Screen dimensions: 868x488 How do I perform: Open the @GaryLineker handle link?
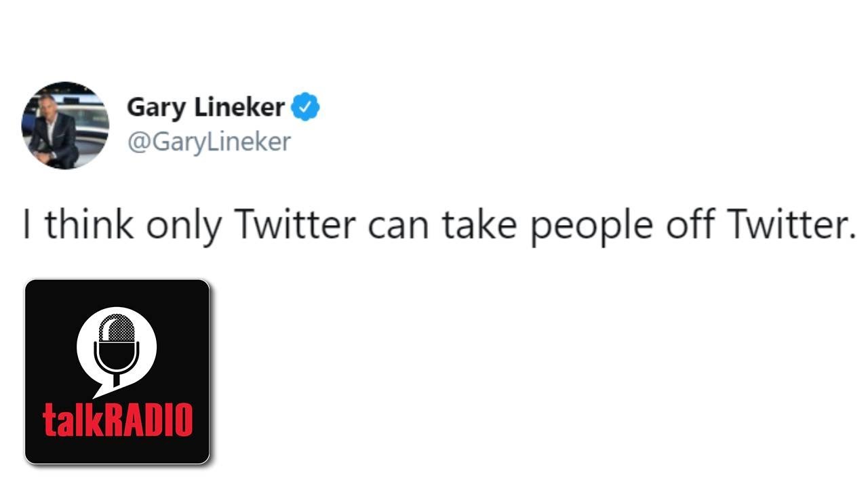coord(209,142)
